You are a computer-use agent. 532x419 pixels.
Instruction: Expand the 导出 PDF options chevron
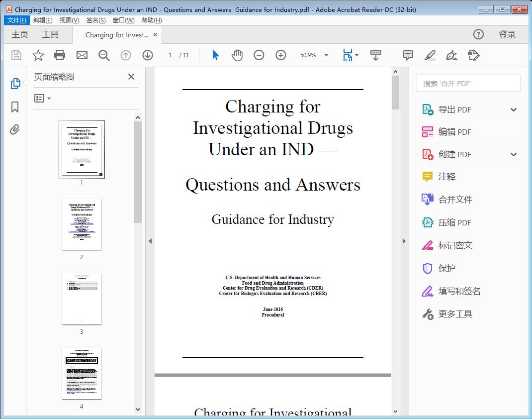tap(513, 109)
